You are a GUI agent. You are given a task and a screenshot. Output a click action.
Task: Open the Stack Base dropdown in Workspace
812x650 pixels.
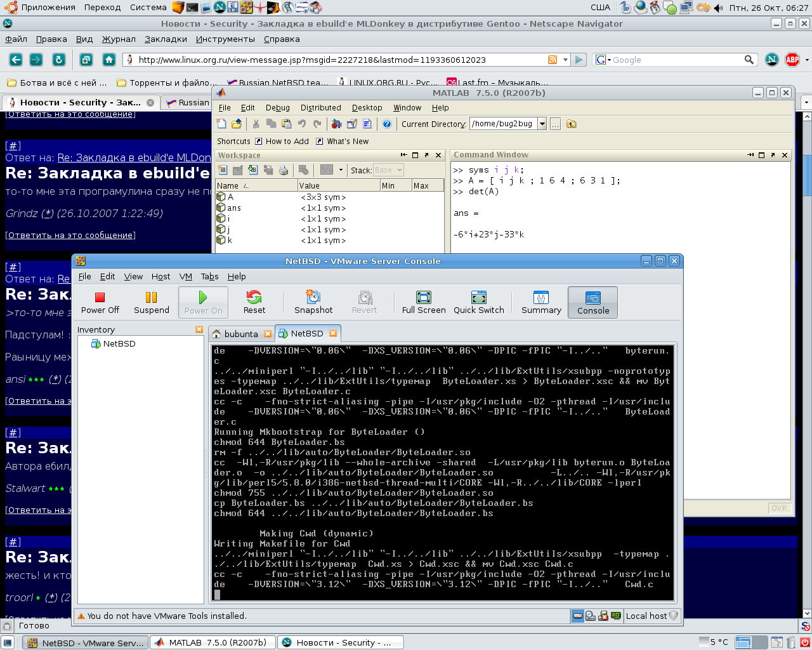pyautogui.click(x=400, y=170)
